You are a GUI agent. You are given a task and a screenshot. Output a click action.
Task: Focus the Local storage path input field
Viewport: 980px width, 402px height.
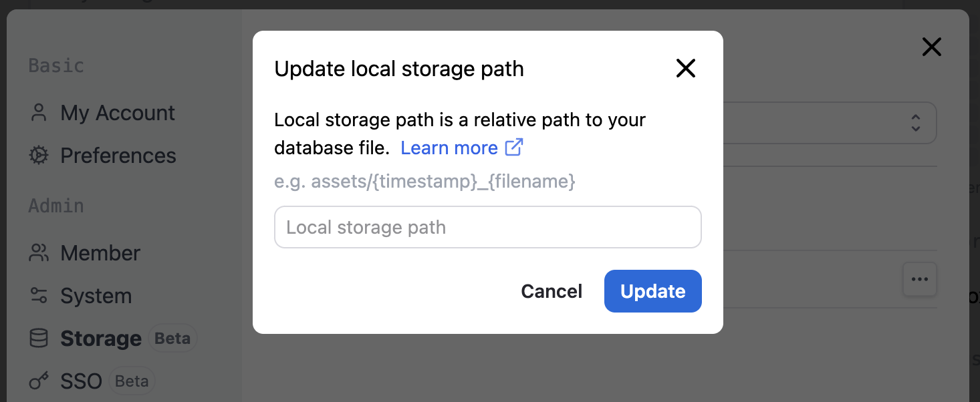[x=487, y=227]
